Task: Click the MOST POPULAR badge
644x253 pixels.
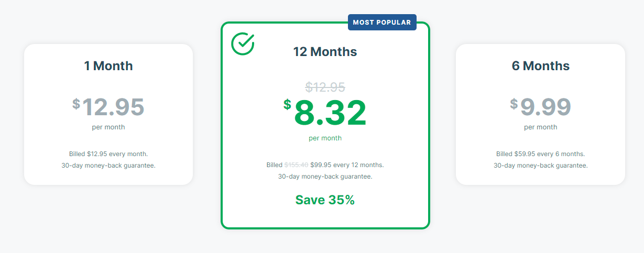Action: tap(382, 23)
